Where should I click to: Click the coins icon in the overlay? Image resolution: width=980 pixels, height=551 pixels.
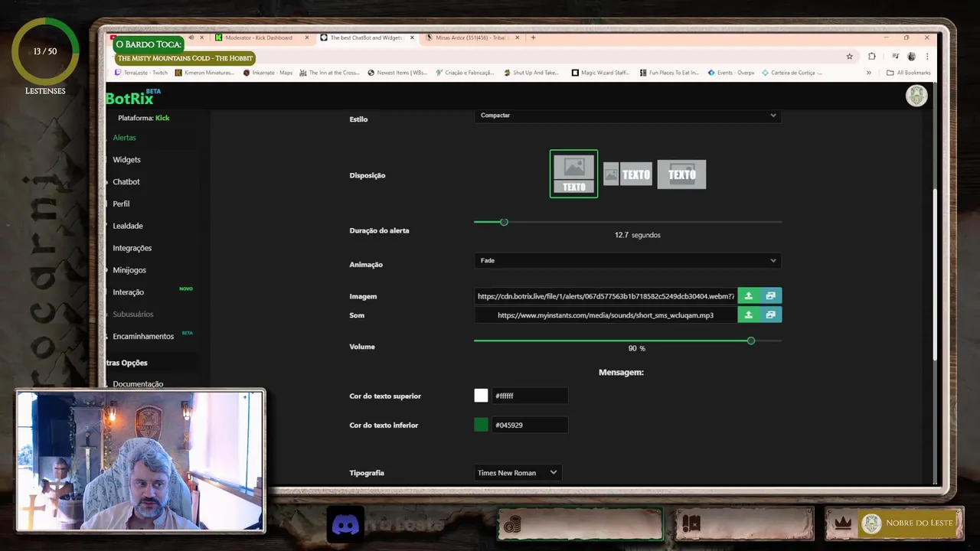coord(512,524)
